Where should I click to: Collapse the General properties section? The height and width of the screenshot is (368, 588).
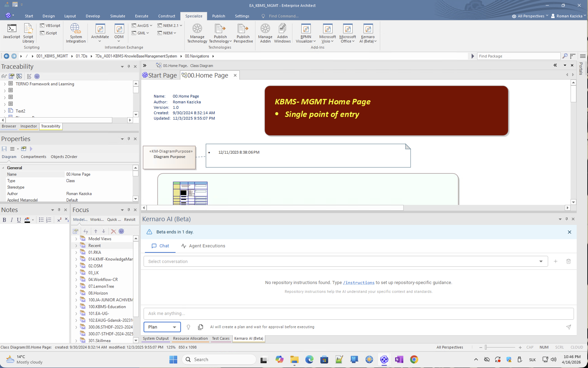3,168
